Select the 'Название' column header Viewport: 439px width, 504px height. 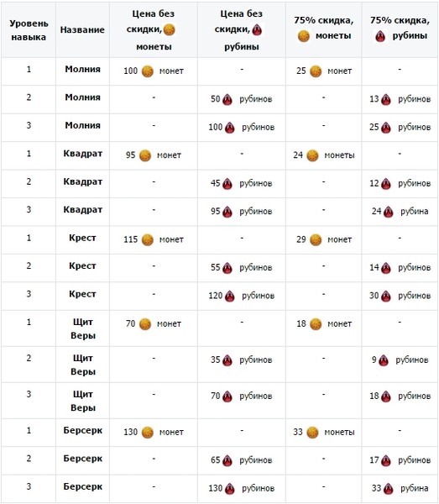pos(82,30)
